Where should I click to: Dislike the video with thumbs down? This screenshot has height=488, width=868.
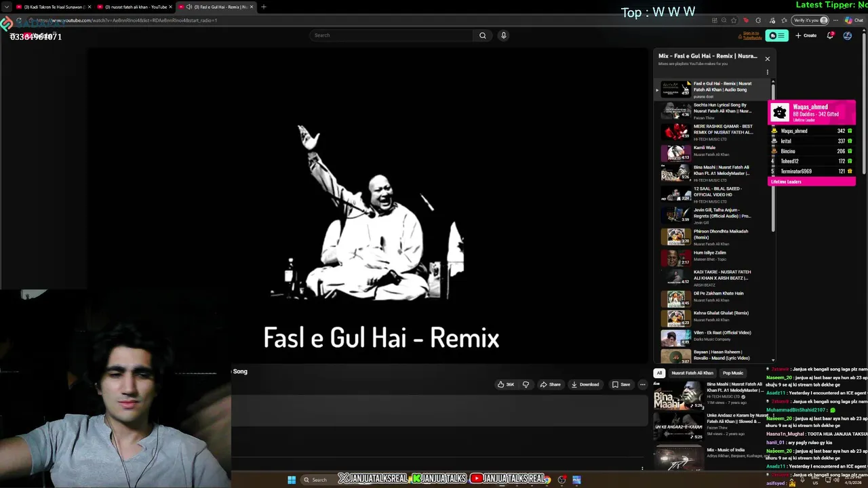point(526,384)
